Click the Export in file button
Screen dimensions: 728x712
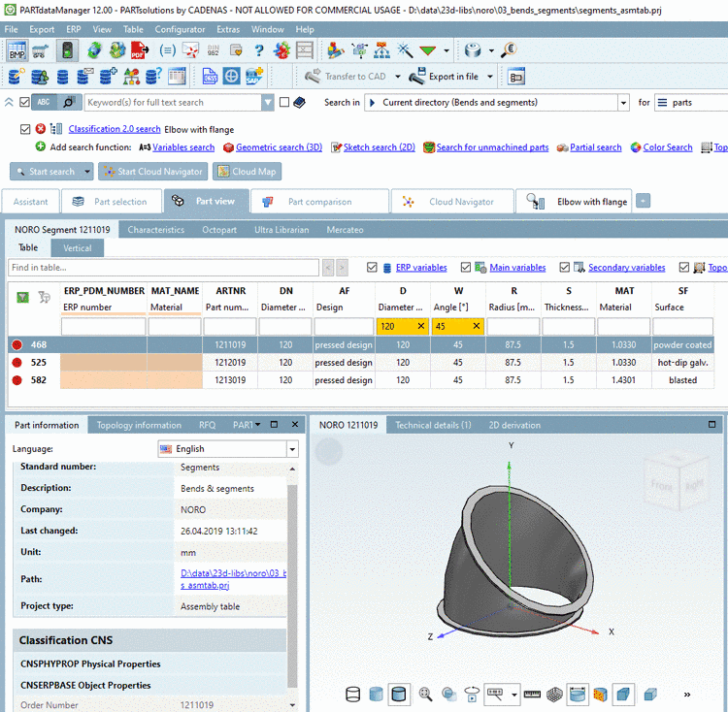coord(444,77)
